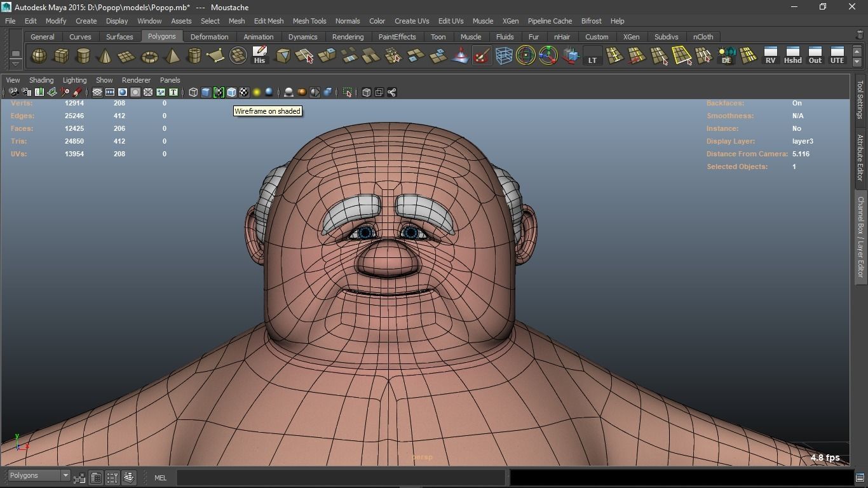The width and height of the screenshot is (868, 488).
Task: Open the RV shelf window icon
Action: click(x=770, y=56)
